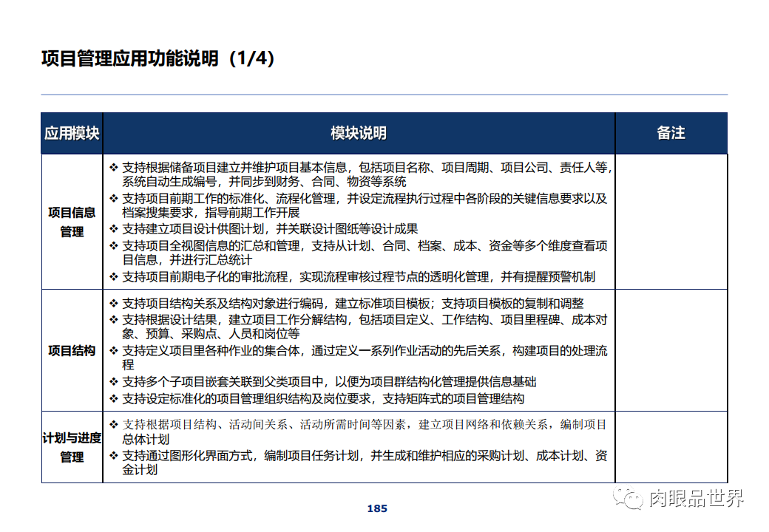Select the "应用模块" column header

72,133
